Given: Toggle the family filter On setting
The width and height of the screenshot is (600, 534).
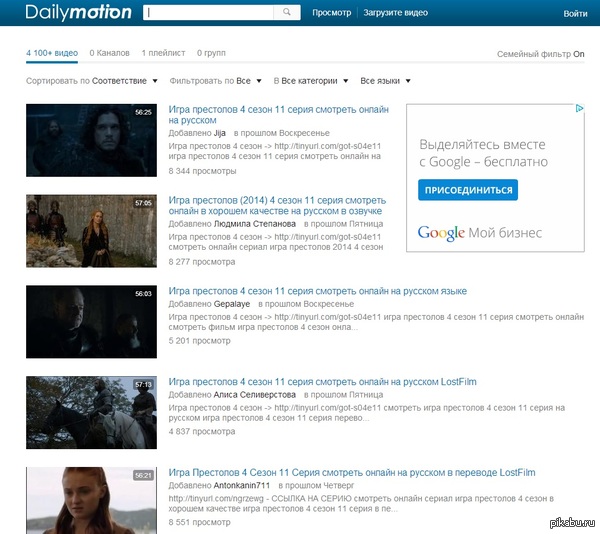Looking at the screenshot, I should pos(578,54).
